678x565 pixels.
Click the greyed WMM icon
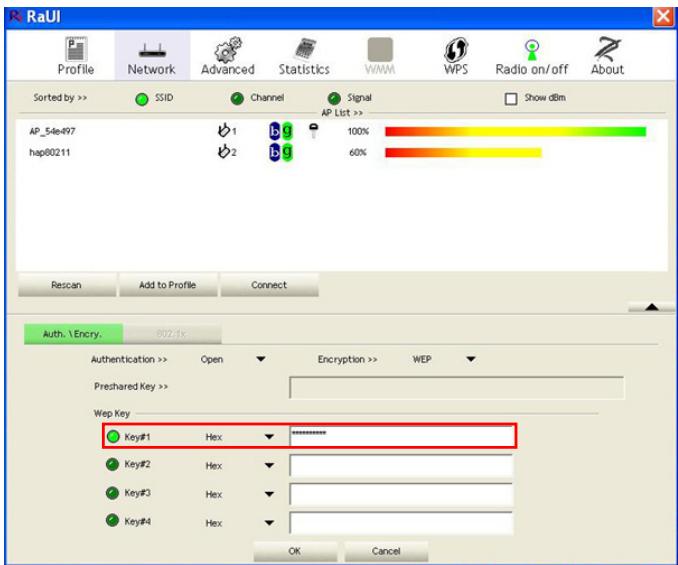(x=380, y=49)
